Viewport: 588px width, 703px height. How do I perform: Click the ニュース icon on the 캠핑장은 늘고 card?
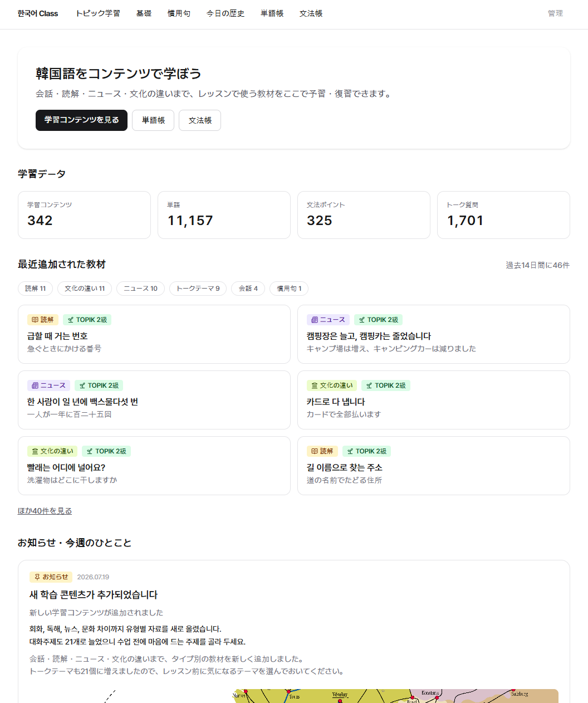pyautogui.click(x=315, y=320)
